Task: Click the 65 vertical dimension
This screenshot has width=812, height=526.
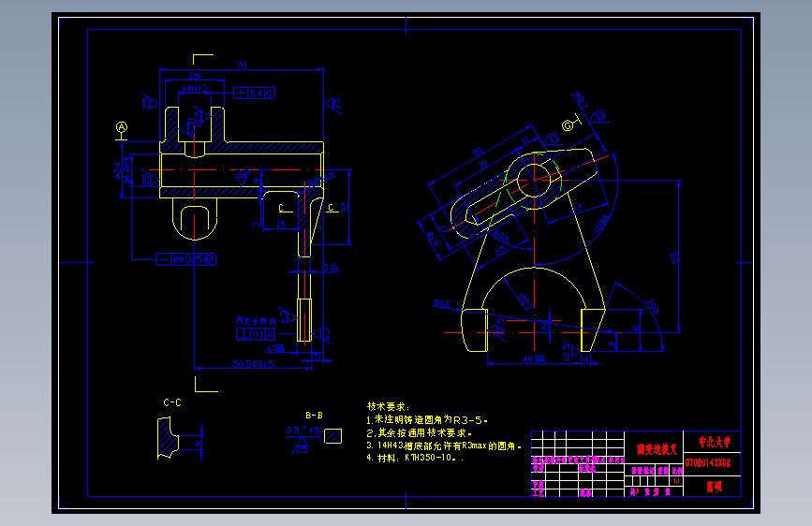Action: (x=673, y=257)
